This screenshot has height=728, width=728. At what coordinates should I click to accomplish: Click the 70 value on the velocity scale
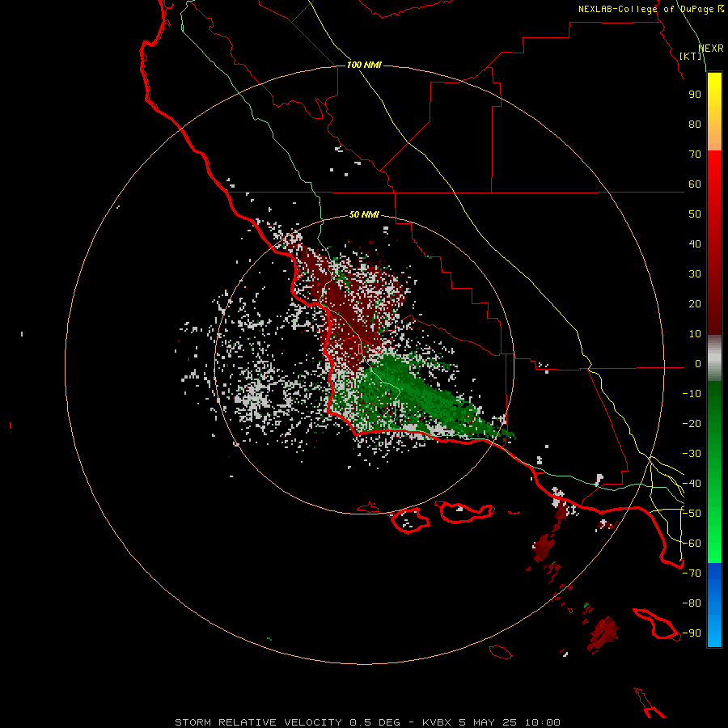coord(695,154)
